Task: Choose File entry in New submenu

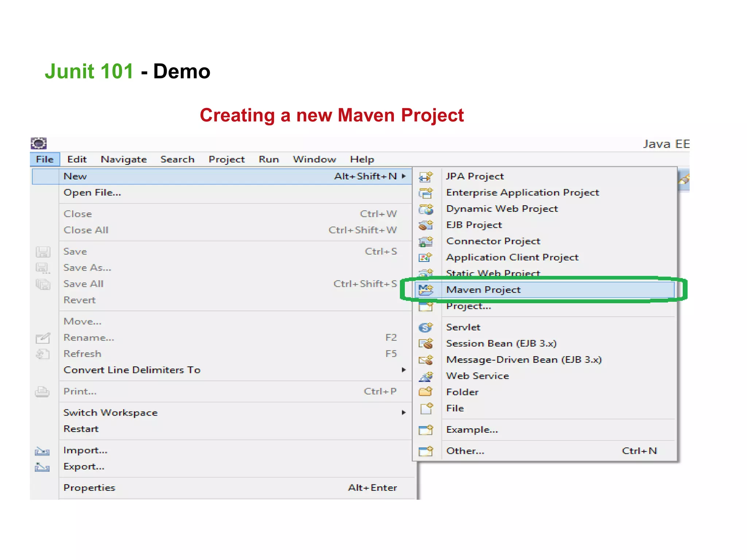Action: tap(545, 408)
